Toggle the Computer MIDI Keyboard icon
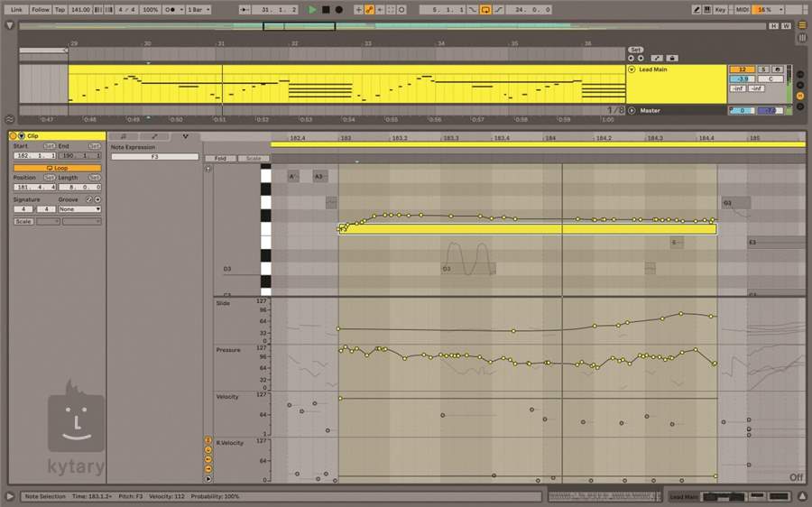 706,9
